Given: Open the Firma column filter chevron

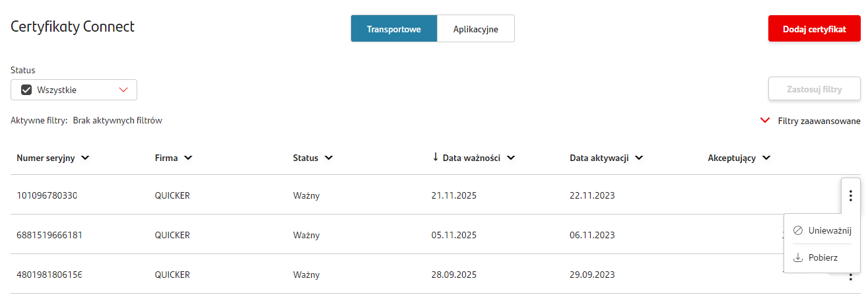Looking at the screenshot, I should tap(188, 158).
